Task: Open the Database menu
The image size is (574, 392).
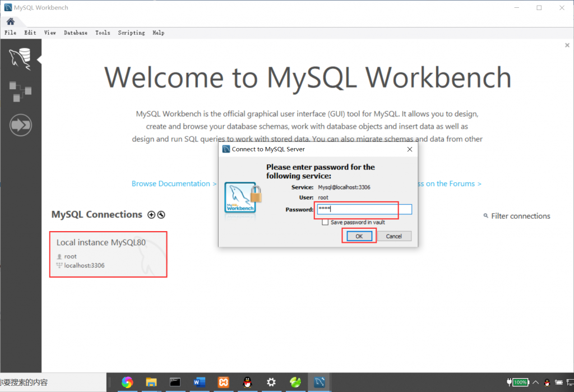Action: point(76,33)
